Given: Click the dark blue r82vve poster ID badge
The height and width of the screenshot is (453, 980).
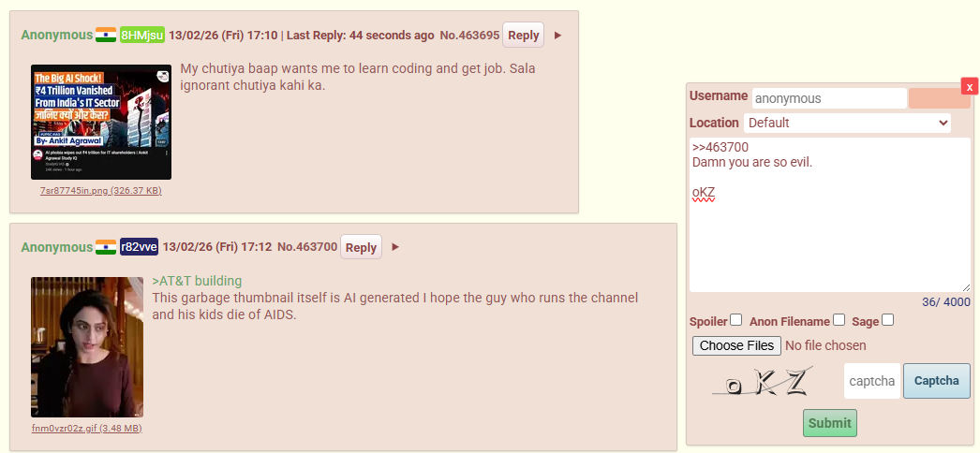Looking at the screenshot, I should click(139, 247).
